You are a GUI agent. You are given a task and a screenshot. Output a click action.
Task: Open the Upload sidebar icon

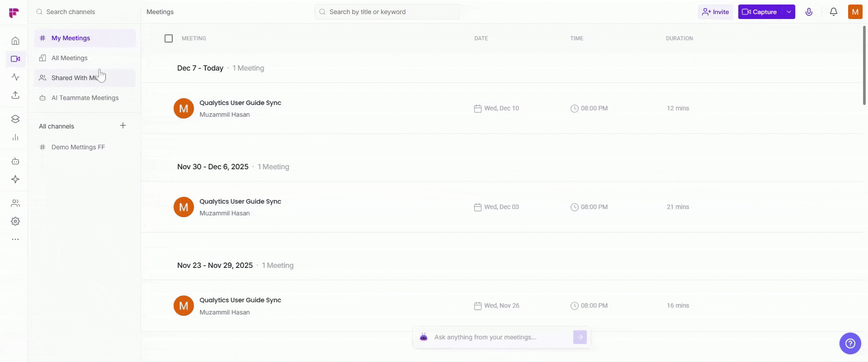15,95
